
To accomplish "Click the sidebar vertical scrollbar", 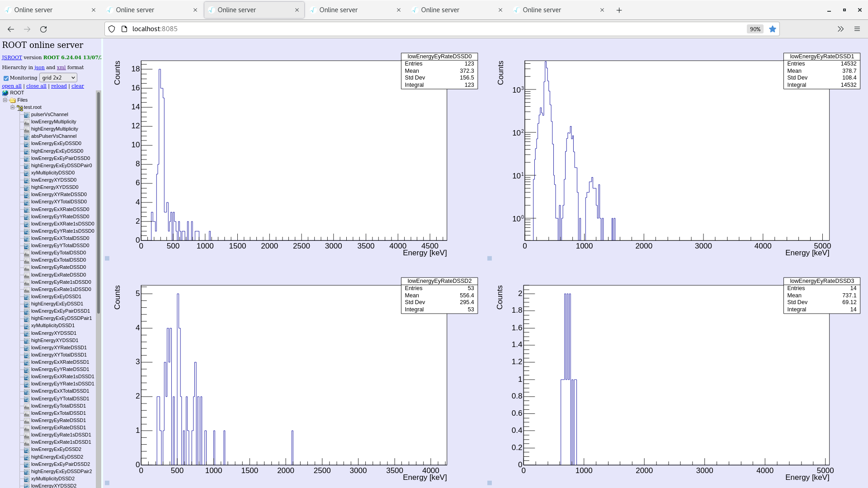I will (x=99, y=203).
